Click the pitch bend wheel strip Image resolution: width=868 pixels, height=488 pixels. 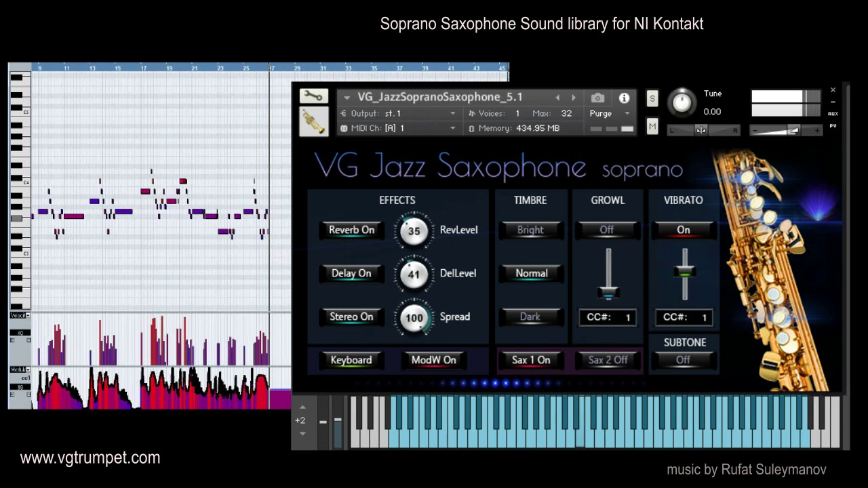tap(323, 423)
